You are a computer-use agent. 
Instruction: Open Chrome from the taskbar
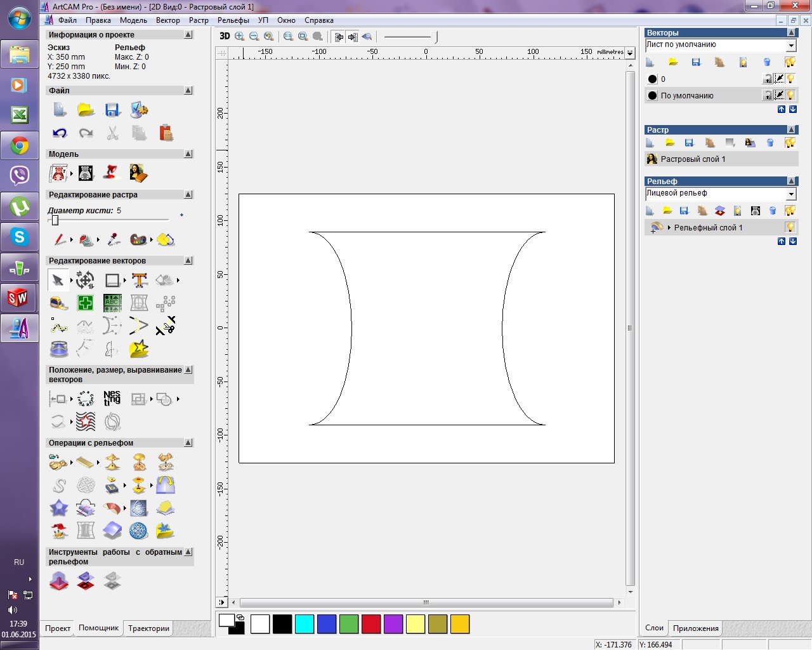pyautogui.click(x=19, y=147)
